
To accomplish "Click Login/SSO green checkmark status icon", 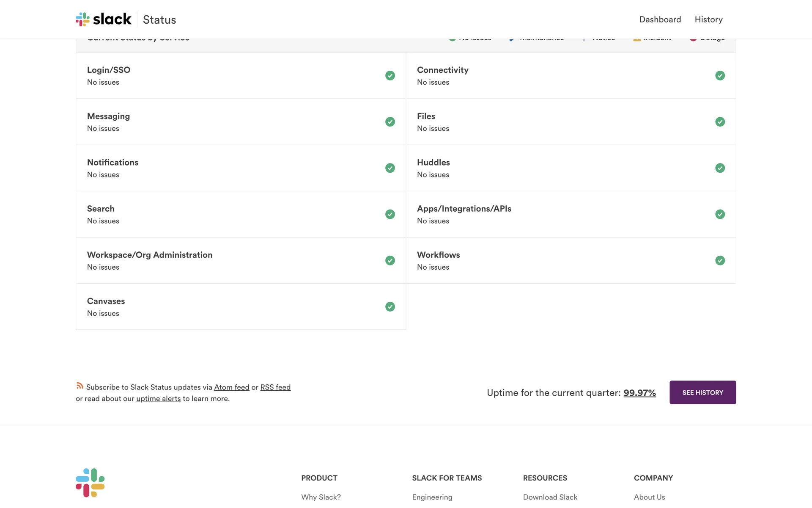I will [x=390, y=76].
